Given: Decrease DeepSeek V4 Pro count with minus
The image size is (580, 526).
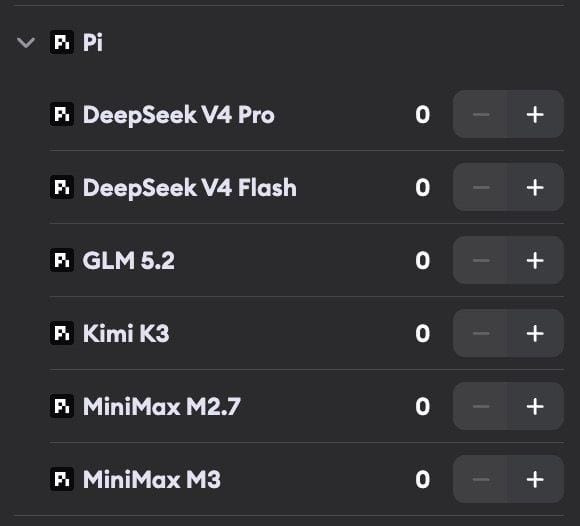Looking at the screenshot, I should click(481, 114).
